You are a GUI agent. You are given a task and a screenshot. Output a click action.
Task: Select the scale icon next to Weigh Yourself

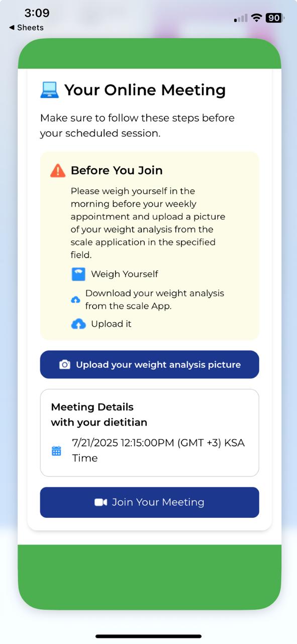tap(78, 274)
